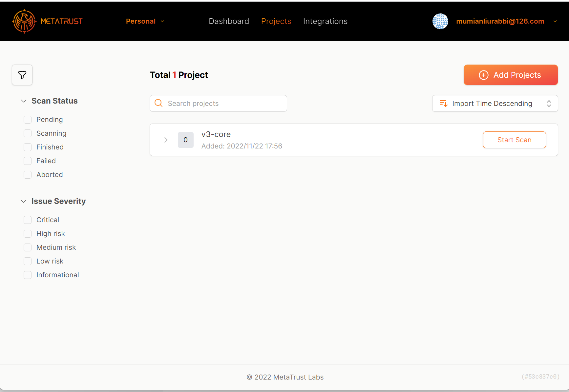This screenshot has height=392, width=569.
Task: Click the user avatar image
Action: 440,21
